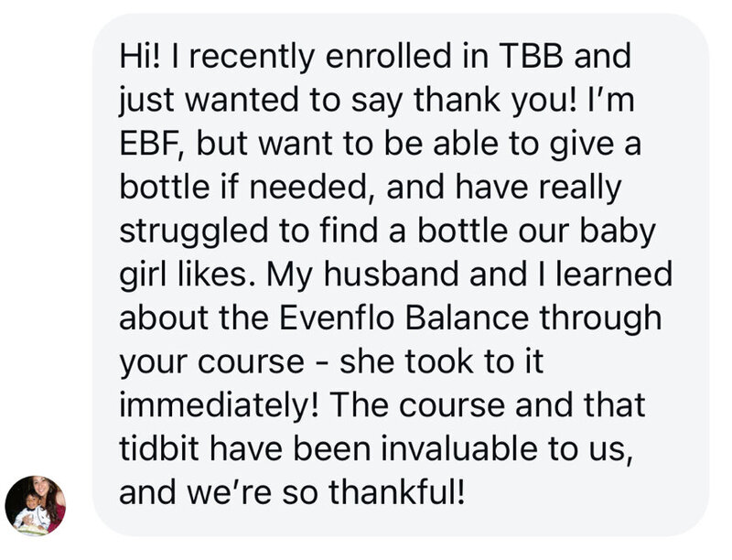Click "your course" in the message text

tap(212, 362)
